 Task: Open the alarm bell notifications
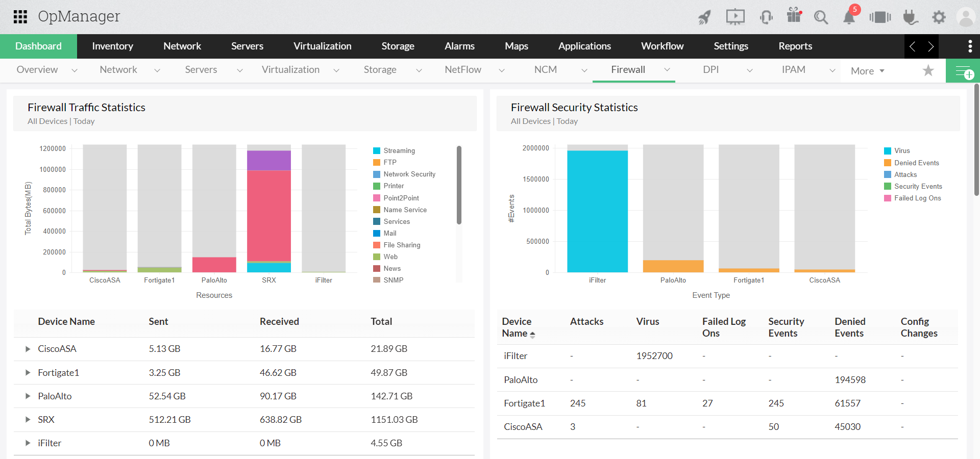click(849, 17)
